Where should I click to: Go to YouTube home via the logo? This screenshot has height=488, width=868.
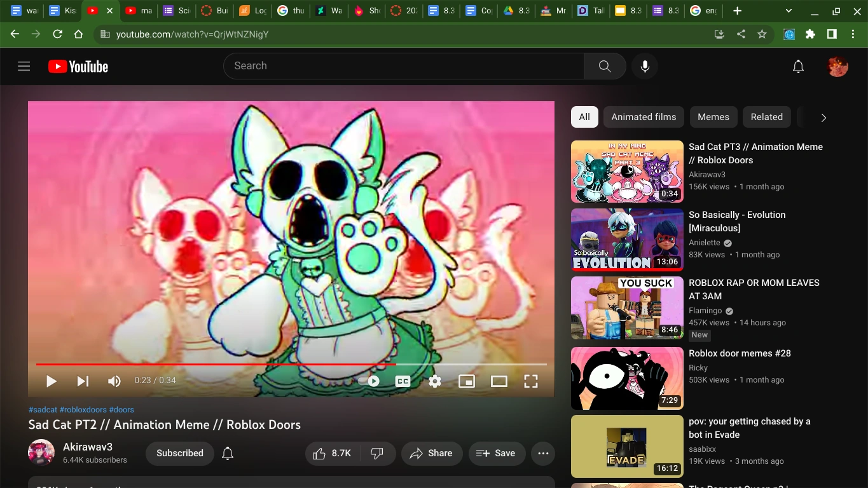click(x=78, y=67)
